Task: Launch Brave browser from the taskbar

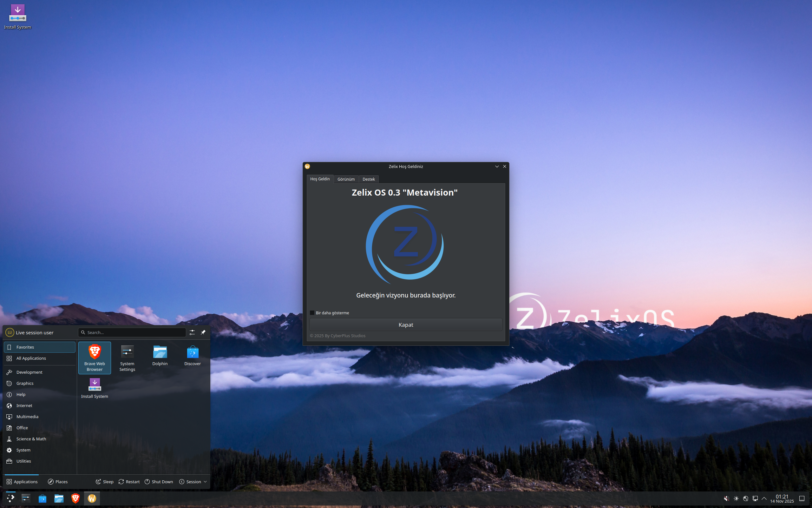Action: click(75, 498)
